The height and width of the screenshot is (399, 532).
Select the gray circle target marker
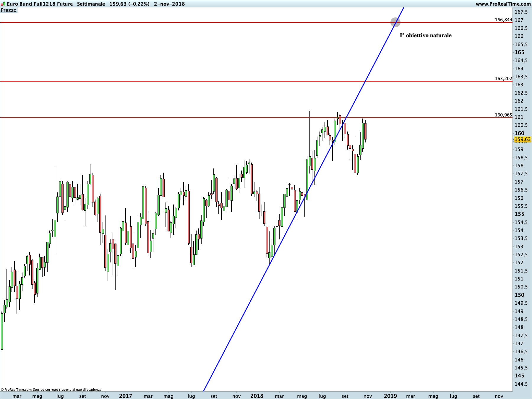pyautogui.click(x=395, y=22)
